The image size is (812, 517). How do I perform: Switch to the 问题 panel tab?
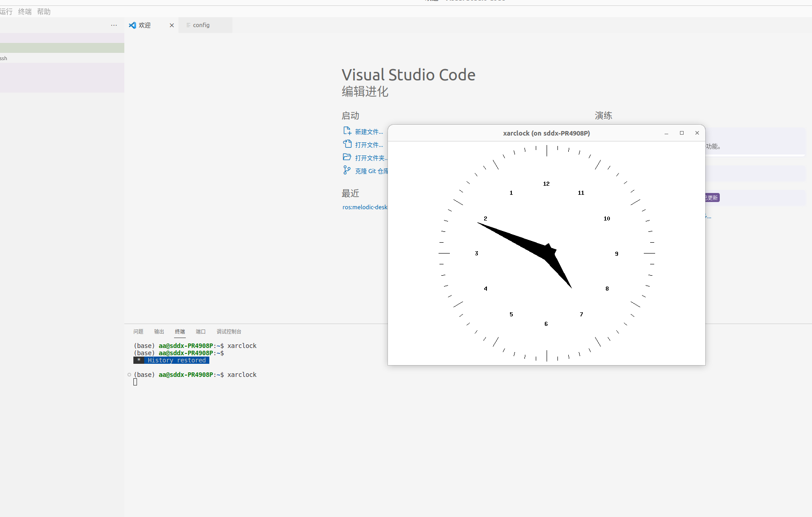coord(138,332)
